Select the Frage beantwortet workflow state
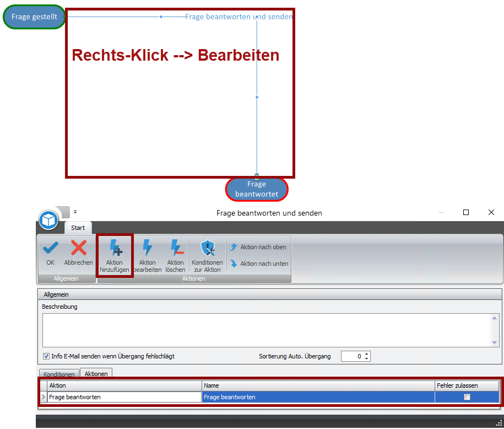This screenshot has height=429, width=504. [257, 189]
